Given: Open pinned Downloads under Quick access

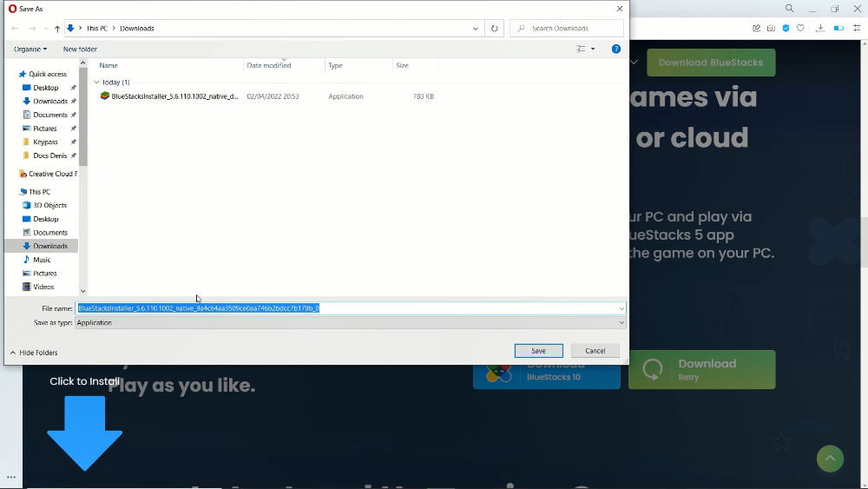Looking at the screenshot, I should click(49, 102).
